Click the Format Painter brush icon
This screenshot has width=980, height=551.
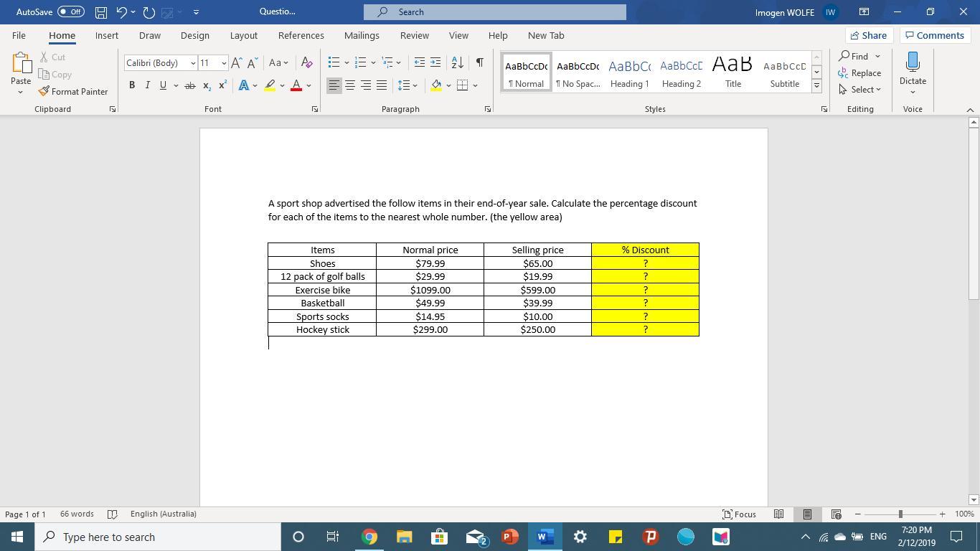click(44, 92)
